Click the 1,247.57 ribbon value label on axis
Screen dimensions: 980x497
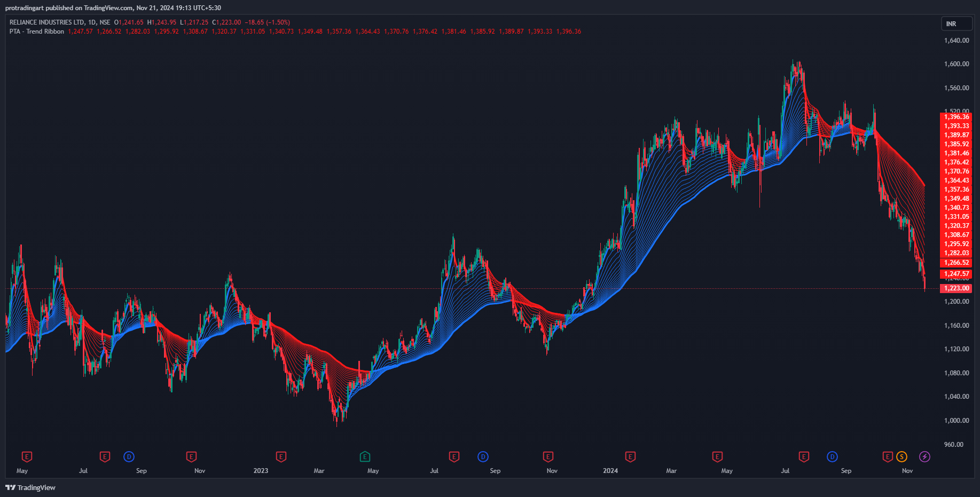956,274
